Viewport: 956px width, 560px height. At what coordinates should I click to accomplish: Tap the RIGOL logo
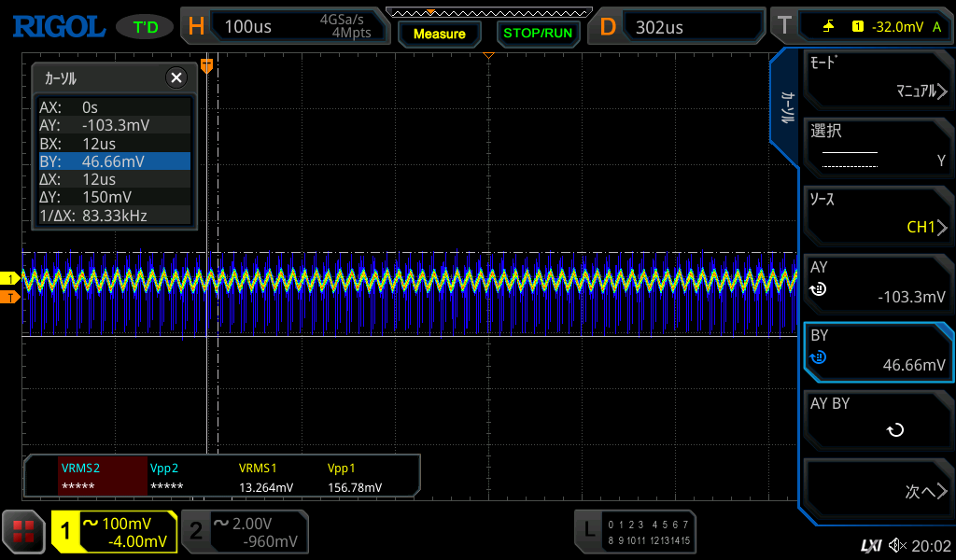[58, 26]
